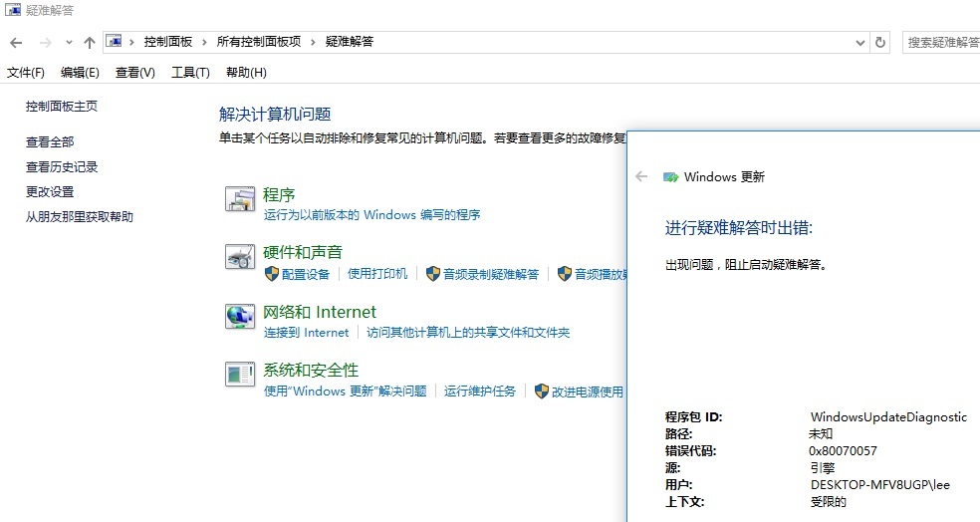The image size is (980, 522).
Task: Click the 疑难解答 breadcrumb segment
Action: (x=350, y=42)
